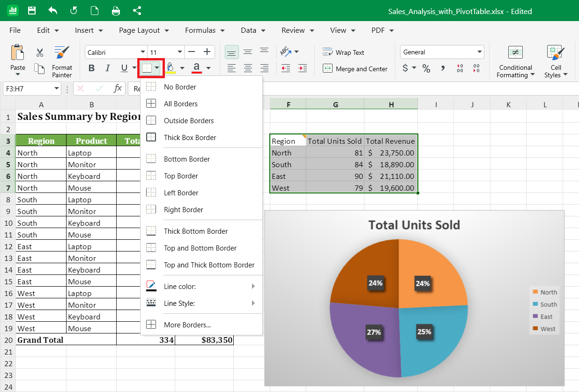Toggle Wrap Text on selection
Image resolution: width=579 pixels, height=392 pixels.
(x=343, y=52)
